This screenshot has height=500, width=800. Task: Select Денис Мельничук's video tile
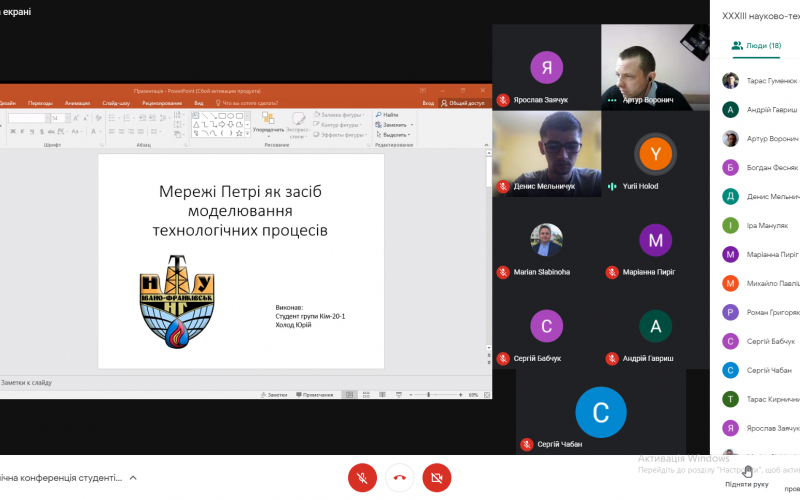pos(546,154)
